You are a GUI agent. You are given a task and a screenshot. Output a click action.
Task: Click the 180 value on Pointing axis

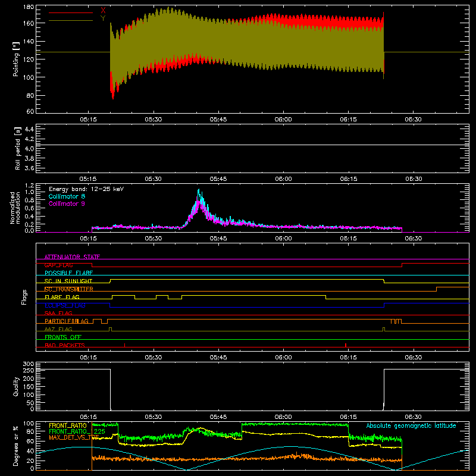[x=29, y=7]
